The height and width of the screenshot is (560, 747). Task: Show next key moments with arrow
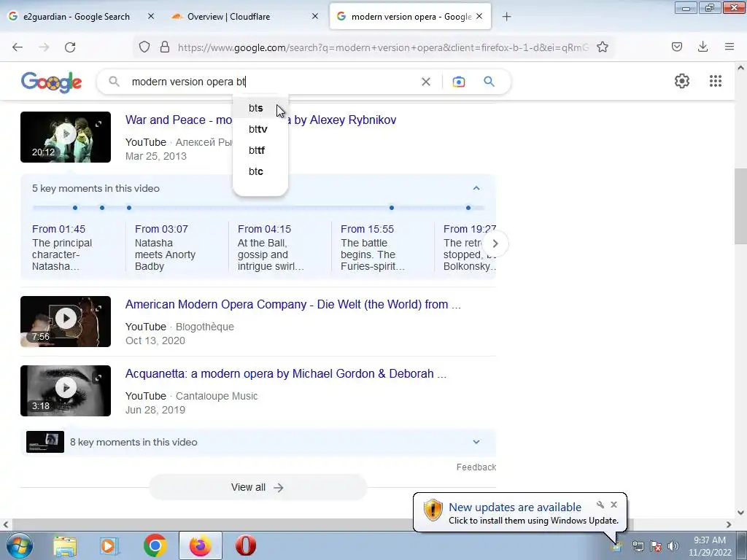click(495, 244)
